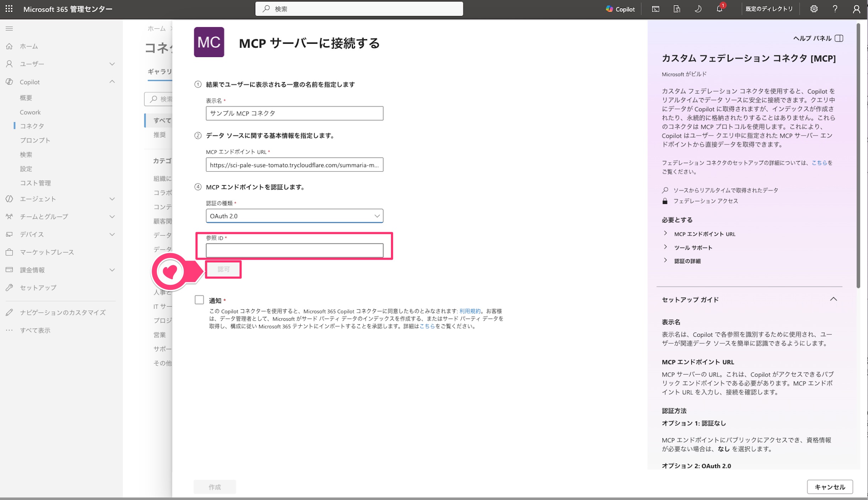Screen dimensions: 868x500
Task: Expand the 認証の詳細 requirement
Action: pos(665,261)
